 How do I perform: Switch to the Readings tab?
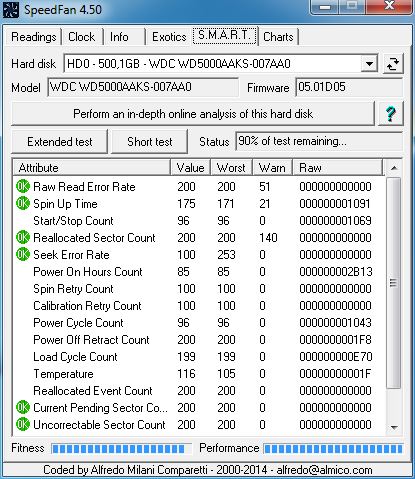(34, 37)
